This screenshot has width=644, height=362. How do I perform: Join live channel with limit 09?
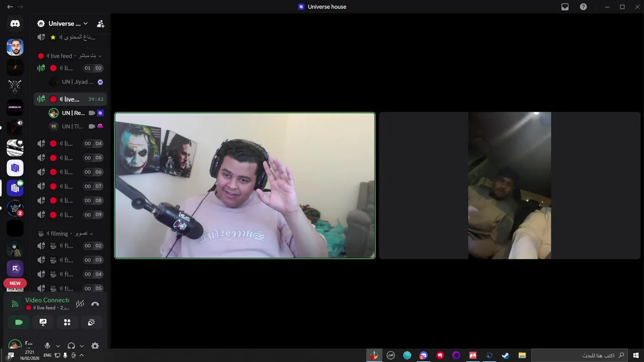click(x=70, y=215)
